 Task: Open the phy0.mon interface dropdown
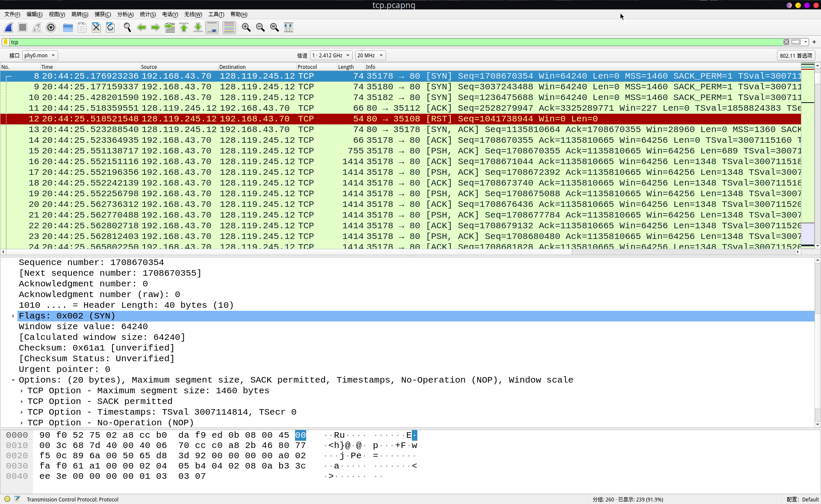click(x=40, y=56)
